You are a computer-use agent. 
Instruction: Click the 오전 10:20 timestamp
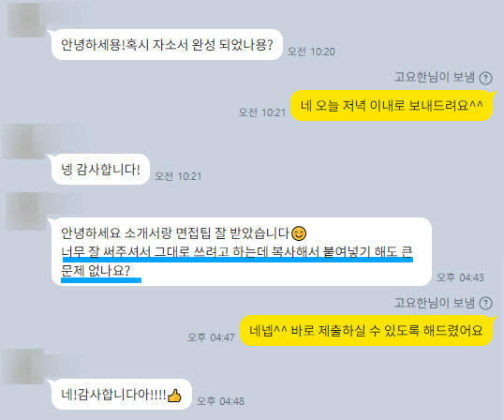click(x=311, y=52)
